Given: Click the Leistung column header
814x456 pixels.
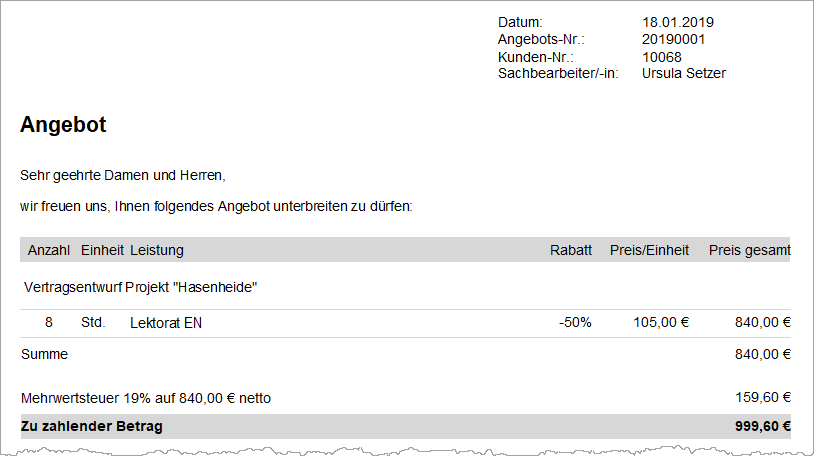Looking at the screenshot, I should [x=157, y=250].
